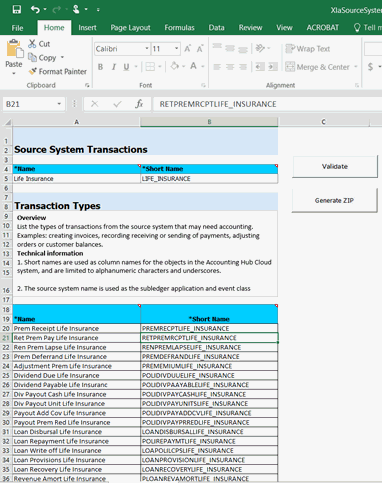
Task: Open the Font group dialog launcher
Action: click(x=203, y=85)
